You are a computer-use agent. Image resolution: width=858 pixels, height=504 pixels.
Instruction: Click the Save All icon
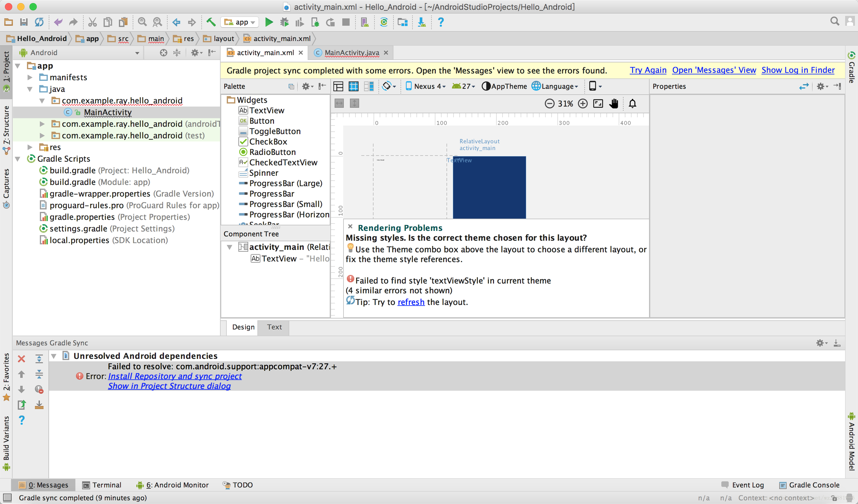coord(24,22)
